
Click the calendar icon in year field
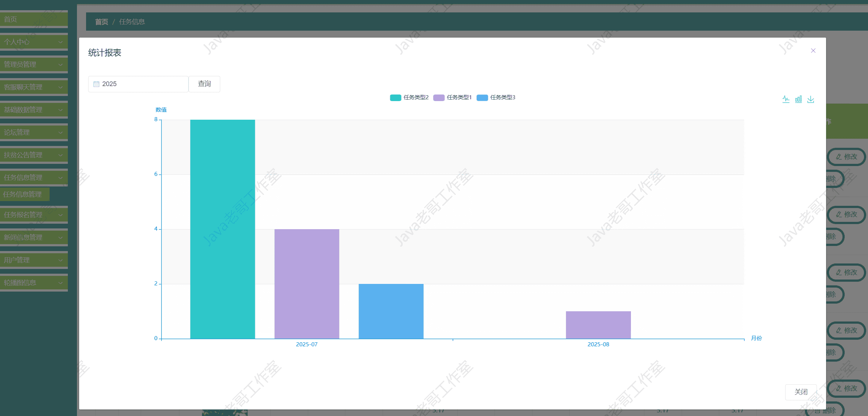point(96,84)
